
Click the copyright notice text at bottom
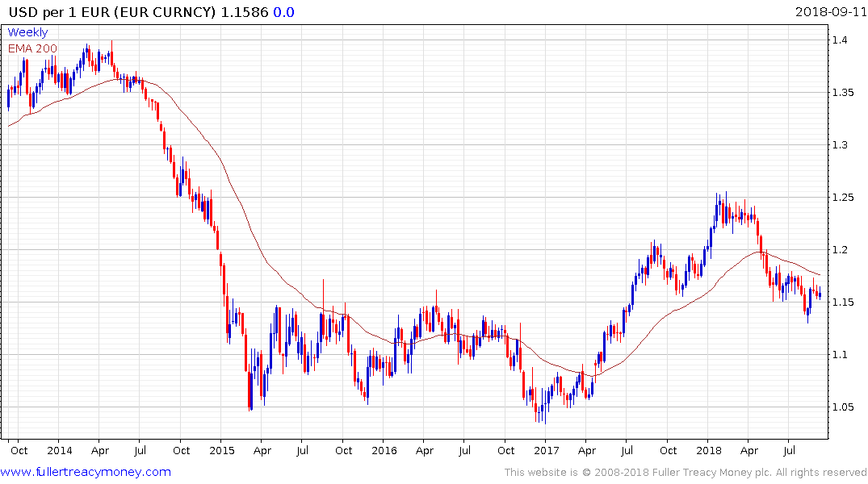point(686,473)
